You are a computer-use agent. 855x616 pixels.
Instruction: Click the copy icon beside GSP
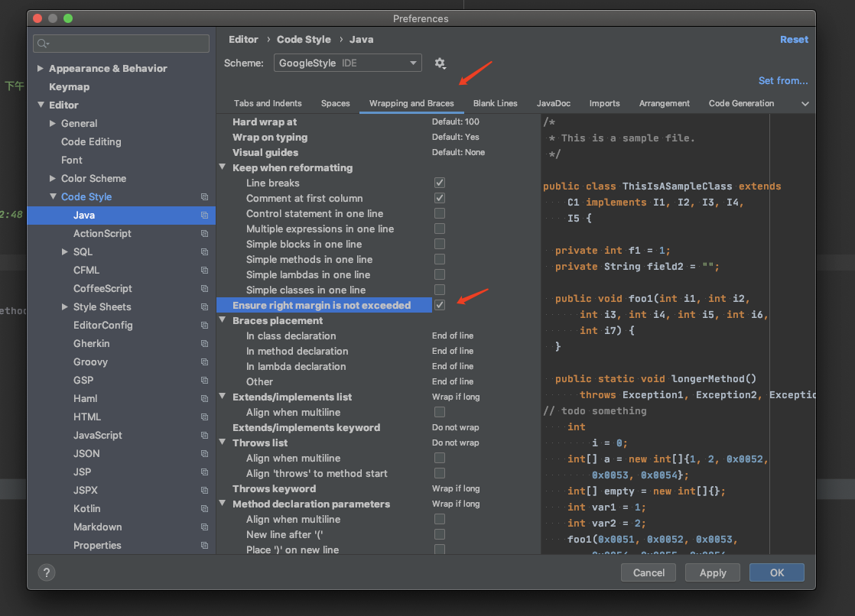[204, 380]
